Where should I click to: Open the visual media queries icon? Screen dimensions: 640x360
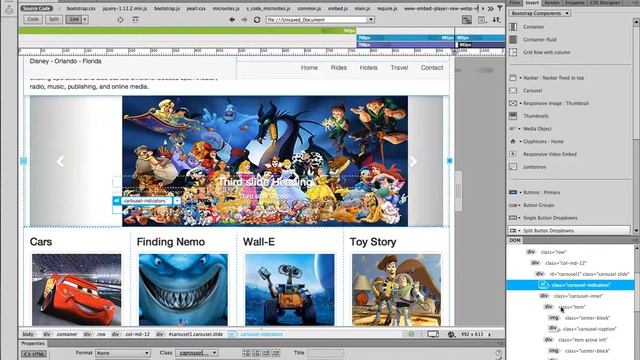click(467, 20)
